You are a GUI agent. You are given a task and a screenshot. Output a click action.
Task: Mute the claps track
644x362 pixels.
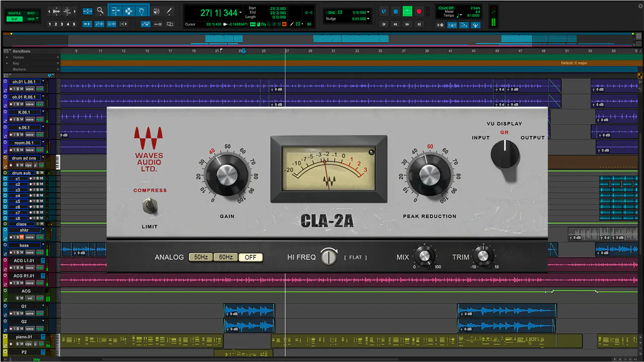[x=42, y=224]
